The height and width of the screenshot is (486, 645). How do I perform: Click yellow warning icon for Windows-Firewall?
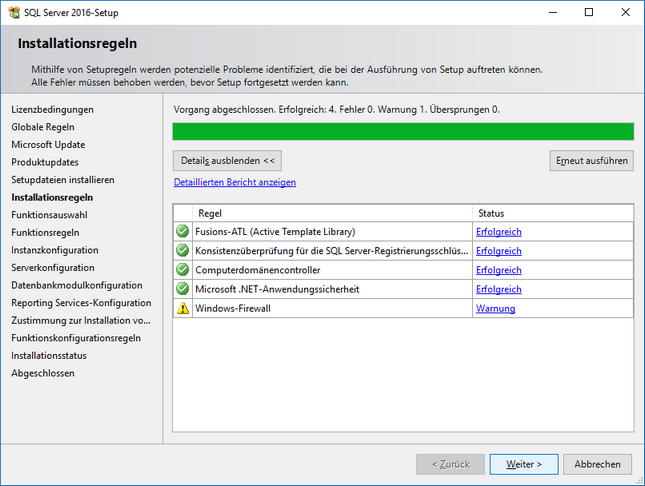183,308
